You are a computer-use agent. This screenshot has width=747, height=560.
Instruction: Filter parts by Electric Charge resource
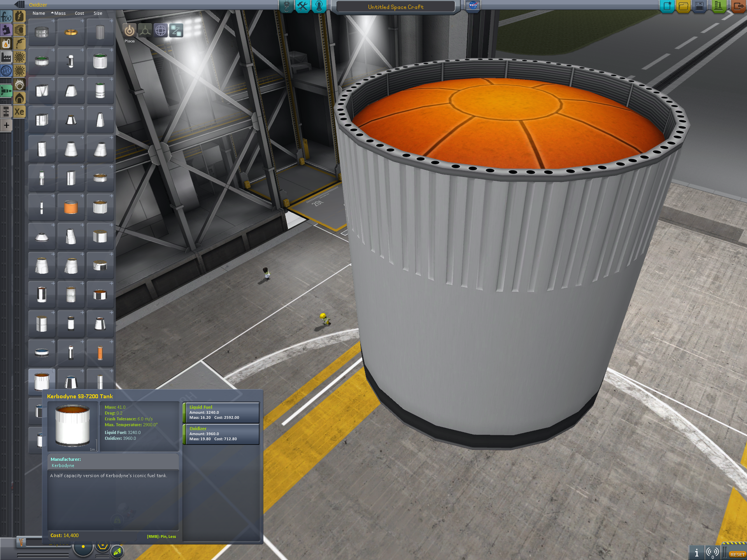coord(19,16)
